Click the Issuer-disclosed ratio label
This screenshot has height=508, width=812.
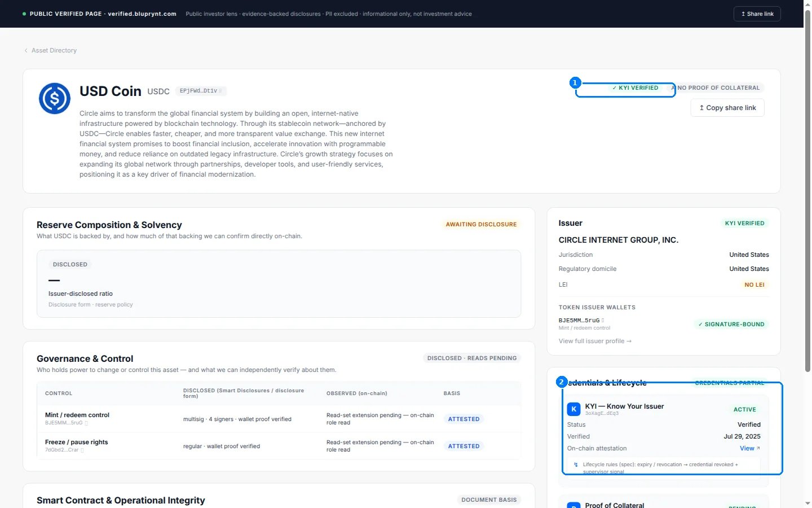[81, 294]
